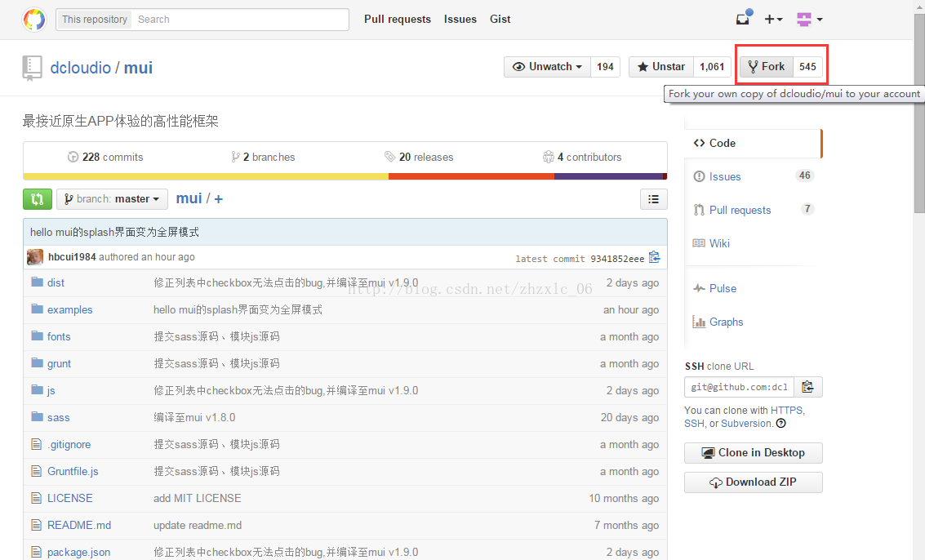This screenshot has width=925, height=560.
Task: Open the README.md file
Action: pyautogui.click(x=79, y=525)
